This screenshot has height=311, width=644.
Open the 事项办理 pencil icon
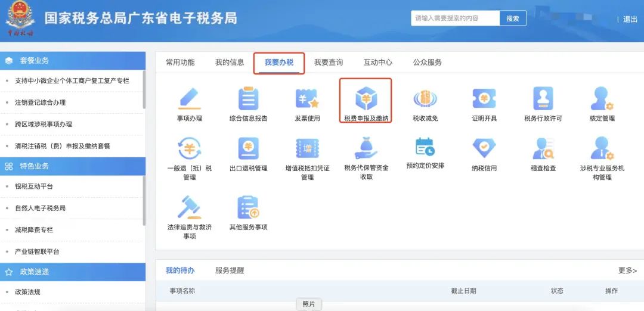coord(190,98)
